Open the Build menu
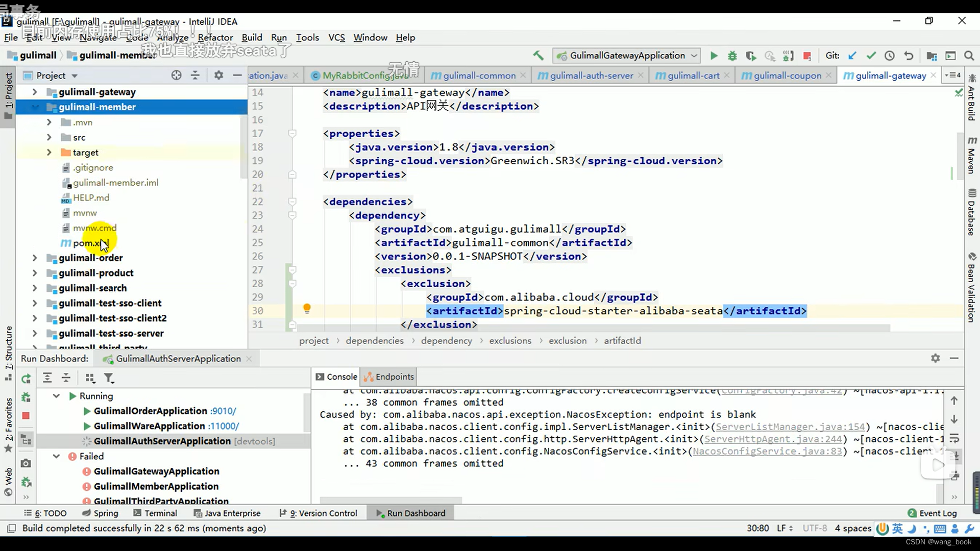The width and height of the screenshot is (980, 551). pyautogui.click(x=252, y=37)
